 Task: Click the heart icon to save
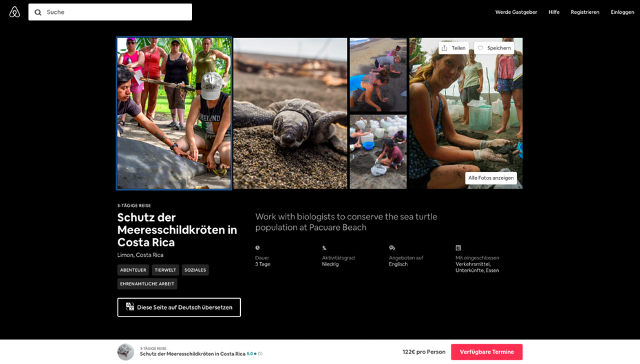click(x=480, y=47)
